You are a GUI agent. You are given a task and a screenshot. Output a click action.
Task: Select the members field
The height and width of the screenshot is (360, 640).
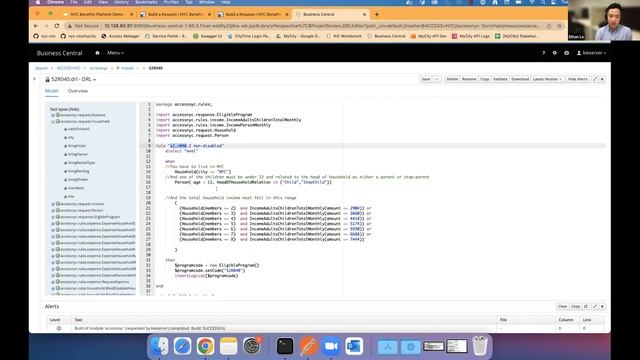(76, 188)
